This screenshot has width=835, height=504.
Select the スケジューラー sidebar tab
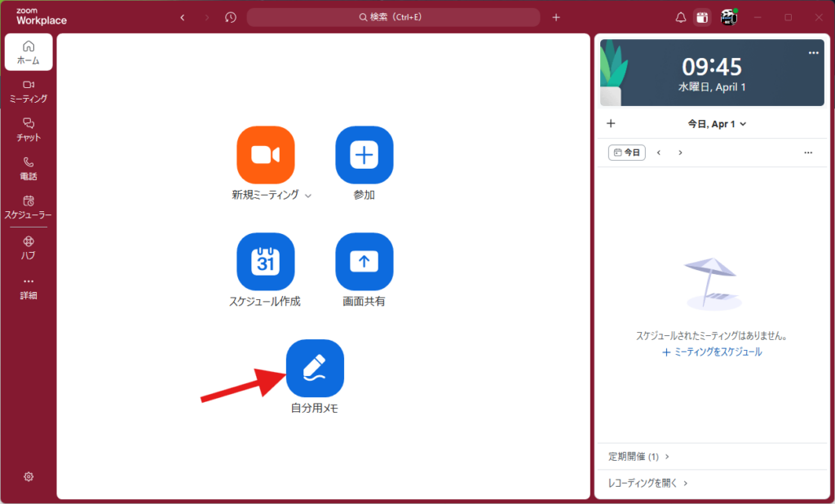29,207
